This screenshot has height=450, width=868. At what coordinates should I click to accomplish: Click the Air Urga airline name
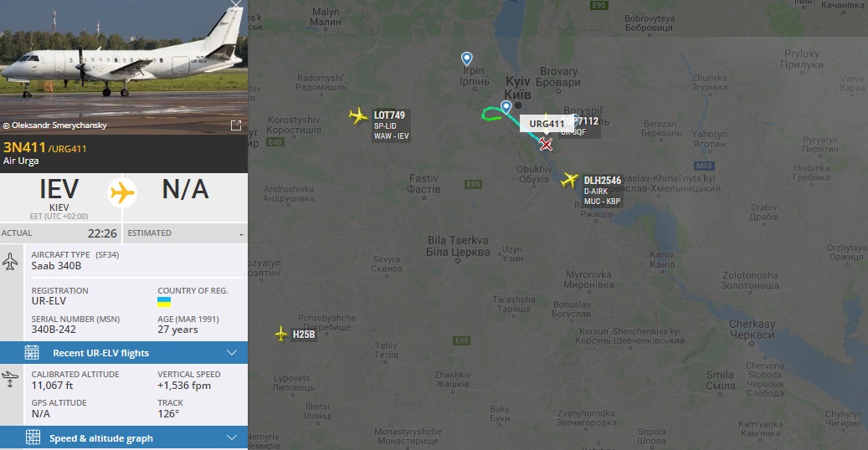tap(21, 161)
